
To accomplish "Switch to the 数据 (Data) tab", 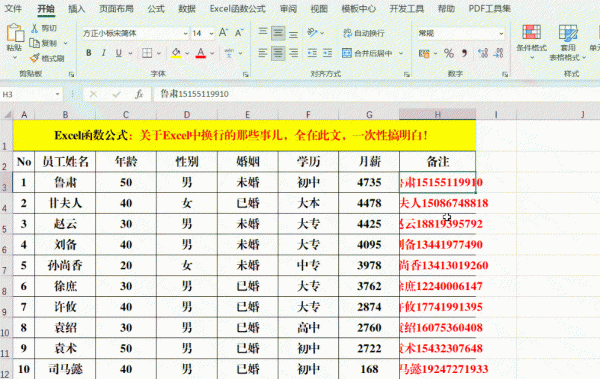I will click(187, 8).
